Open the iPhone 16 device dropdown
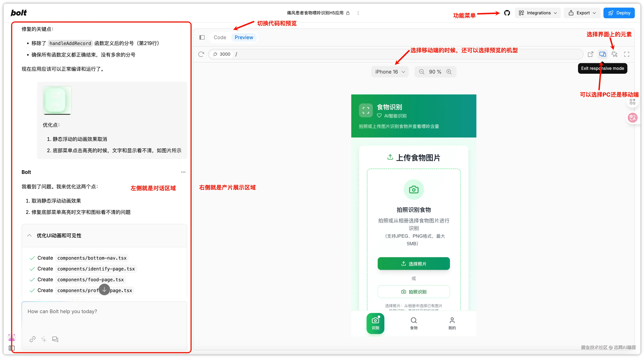The height and width of the screenshot is (358, 644). point(390,72)
